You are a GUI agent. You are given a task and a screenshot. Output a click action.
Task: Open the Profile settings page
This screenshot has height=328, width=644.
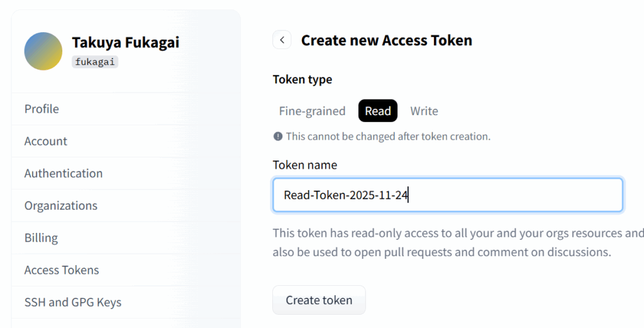coord(42,109)
